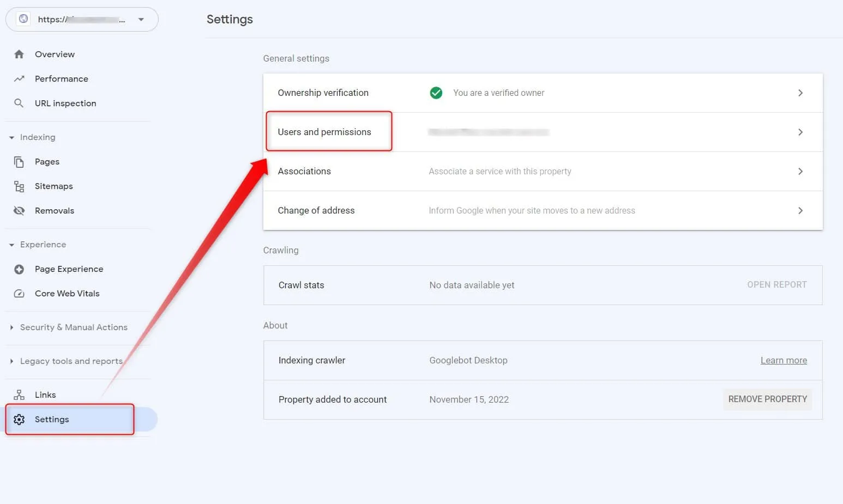843x504 pixels.
Task: Click the Sitemaps tree icon
Action: tap(19, 186)
